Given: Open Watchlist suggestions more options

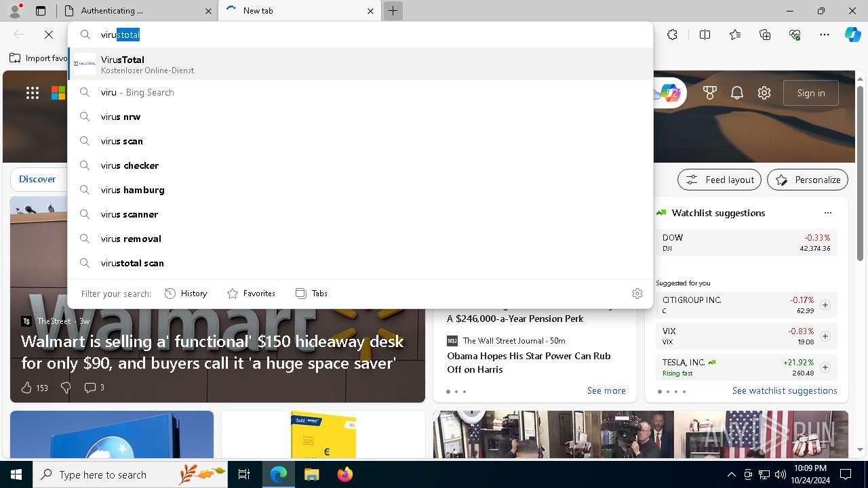Looking at the screenshot, I should coord(827,213).
